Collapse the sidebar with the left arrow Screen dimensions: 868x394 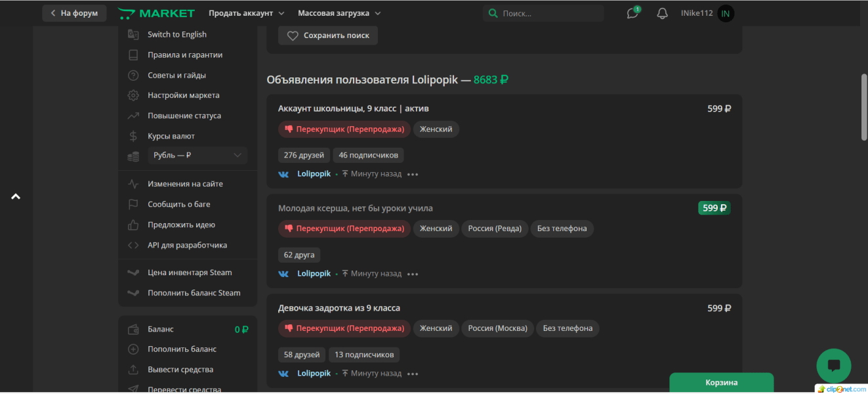coord(16,196)
